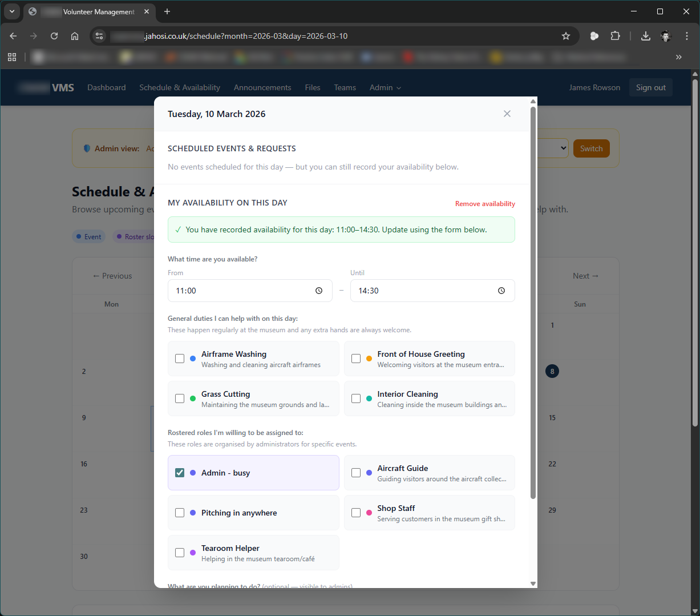Open the Announcements page
The height and width of the screenshot is (616, 700).
[x=262, y=87]
